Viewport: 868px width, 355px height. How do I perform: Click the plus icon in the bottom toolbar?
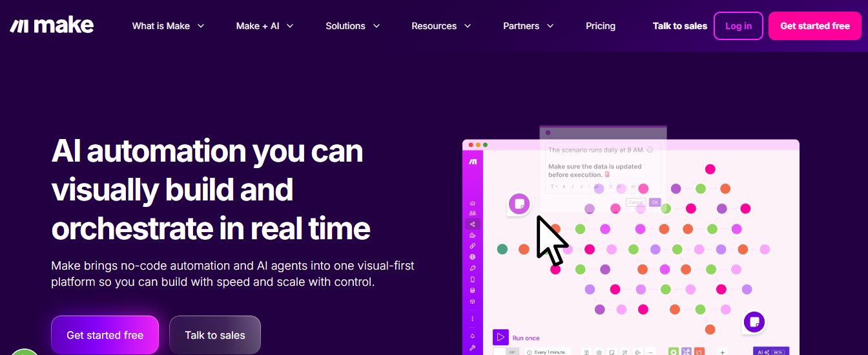point(723,352)
